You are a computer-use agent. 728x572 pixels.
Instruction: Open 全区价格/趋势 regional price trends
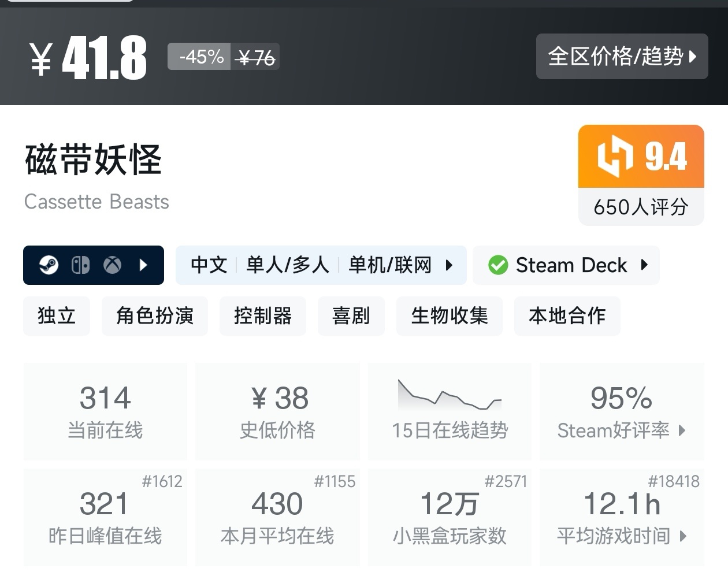coord(622,57)
